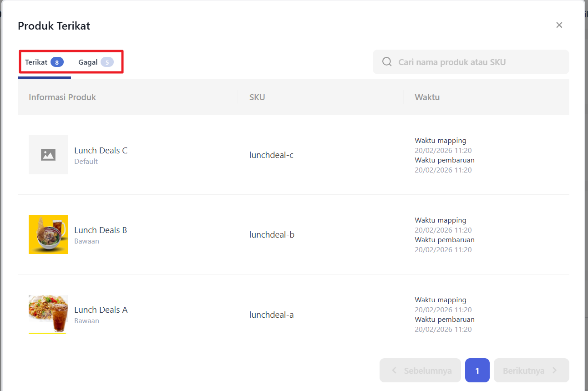This screenshot has width=588, height=391.
Task: Click the SKU column header
Action: pos(257,97)
